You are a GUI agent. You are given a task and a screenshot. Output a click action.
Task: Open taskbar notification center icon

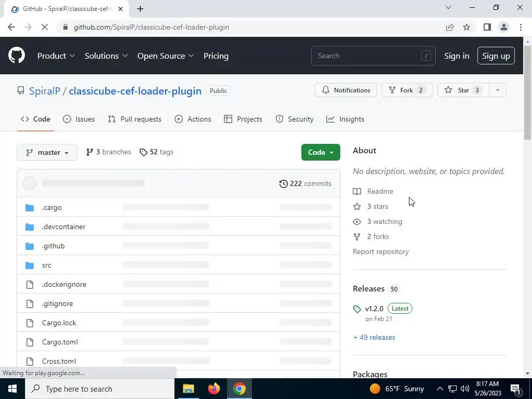(516, 389)
